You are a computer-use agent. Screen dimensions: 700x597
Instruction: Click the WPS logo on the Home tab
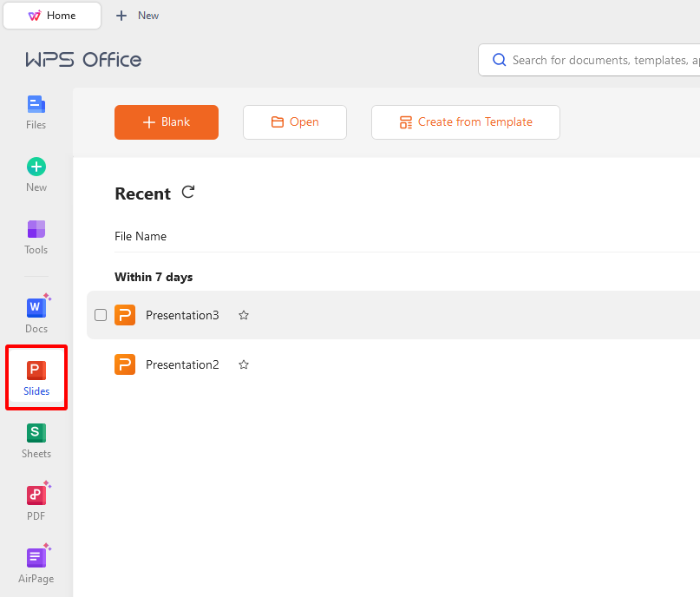[x=35, y=16]
